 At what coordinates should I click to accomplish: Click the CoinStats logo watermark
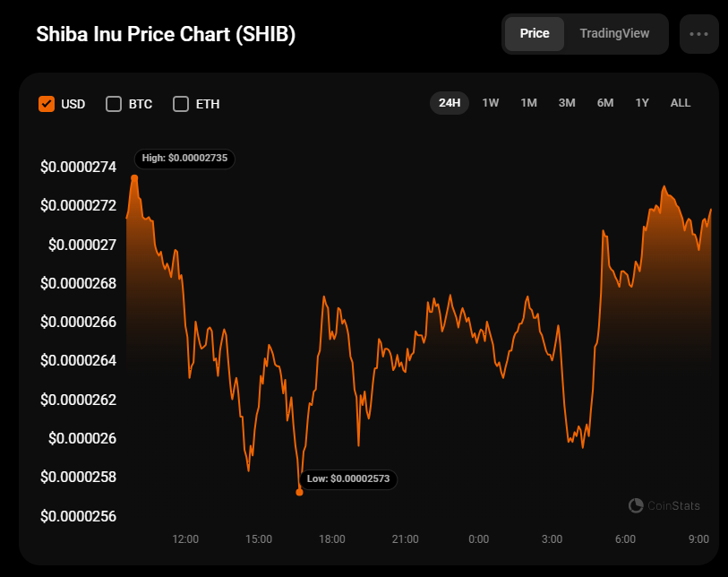(x=664, y=506)
